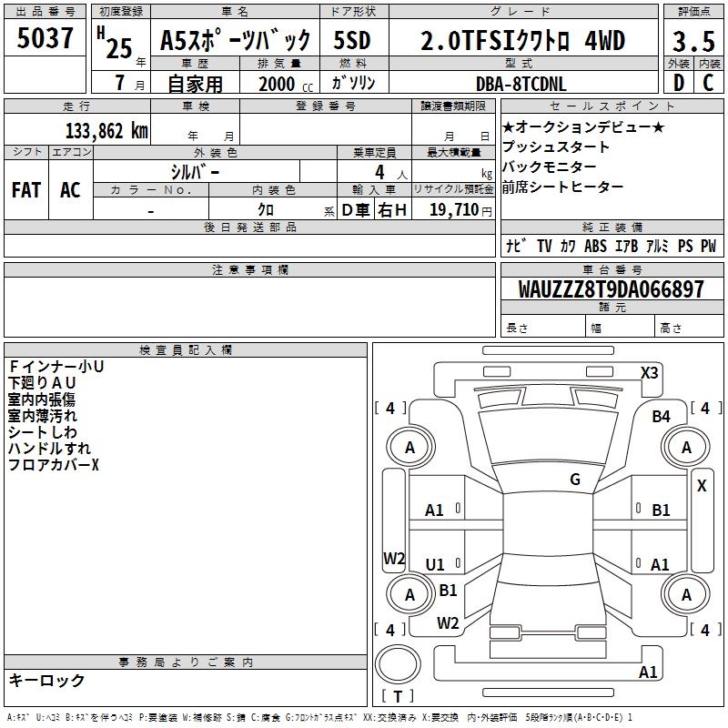Click inspector note 室内内張傷
Viewport: 728px width, 728px height.
pos(42,399)
